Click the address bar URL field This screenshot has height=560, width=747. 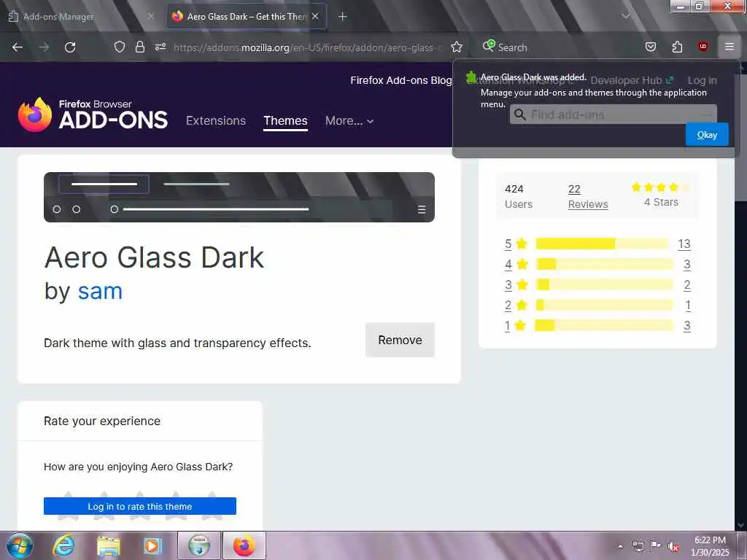(308, 47)
